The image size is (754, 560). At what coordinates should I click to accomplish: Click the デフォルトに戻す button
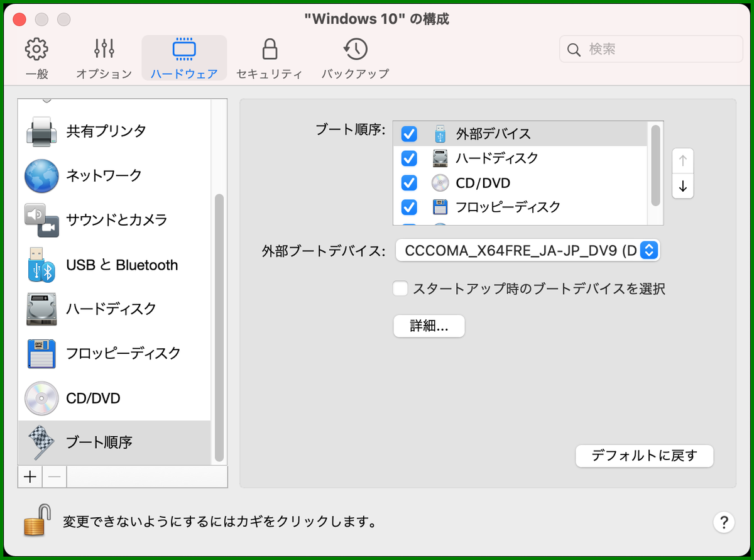coord(645,456)
